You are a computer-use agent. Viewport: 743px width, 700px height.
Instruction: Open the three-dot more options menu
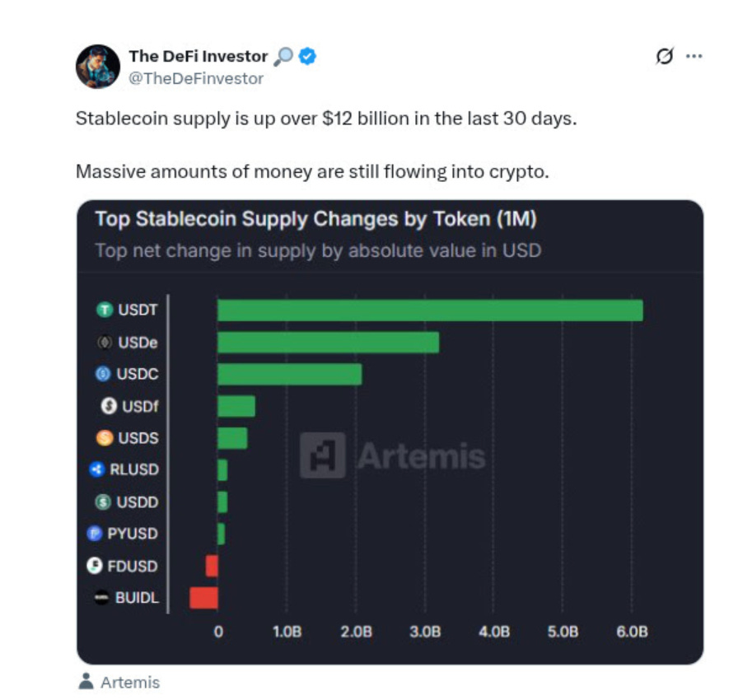point(694,57)
